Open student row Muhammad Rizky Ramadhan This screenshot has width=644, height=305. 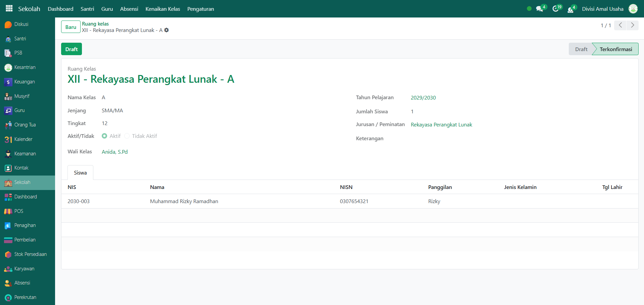pyautogui.click(x=184, y=201)
